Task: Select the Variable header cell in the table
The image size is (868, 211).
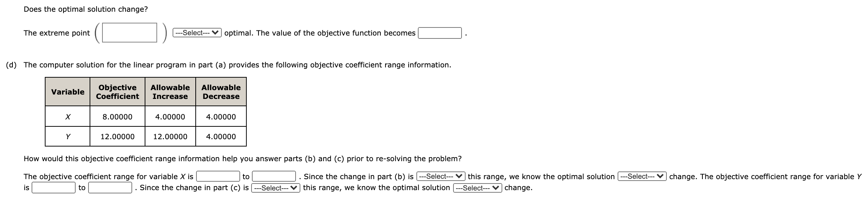Action: click(x=68, y=92)
